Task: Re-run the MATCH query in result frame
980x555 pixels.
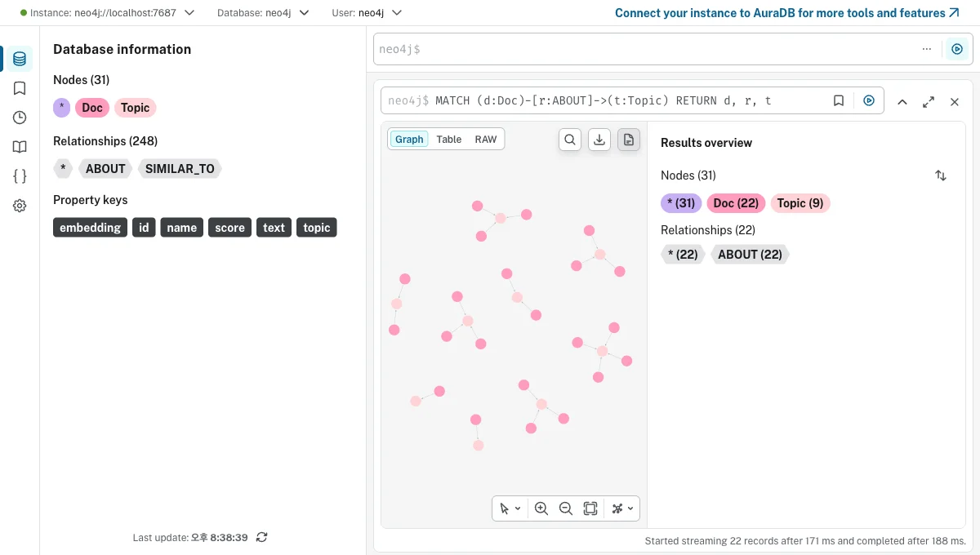Action: (x=869, y=100)
